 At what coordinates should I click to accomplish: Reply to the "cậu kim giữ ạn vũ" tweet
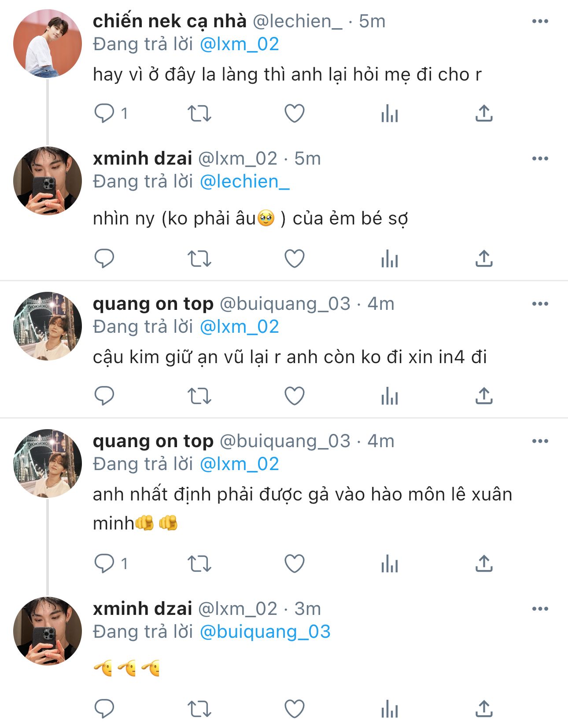[x=104, y=396]
